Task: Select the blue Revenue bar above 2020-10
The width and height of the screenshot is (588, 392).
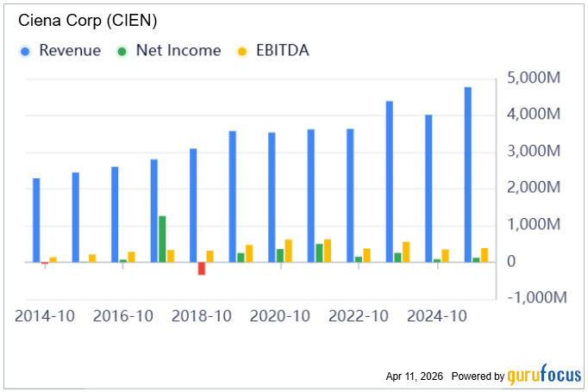Action: 272,197
